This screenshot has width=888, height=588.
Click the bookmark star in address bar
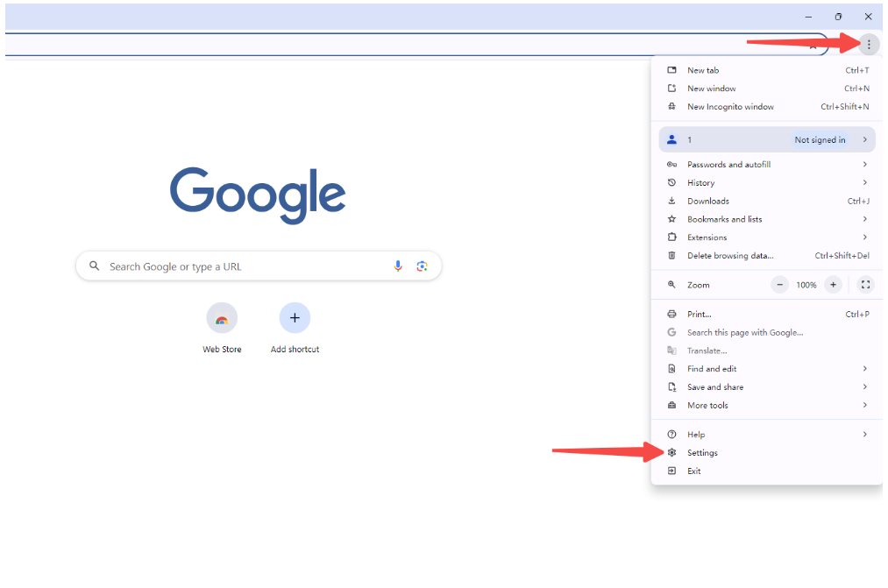coord(813,46)
